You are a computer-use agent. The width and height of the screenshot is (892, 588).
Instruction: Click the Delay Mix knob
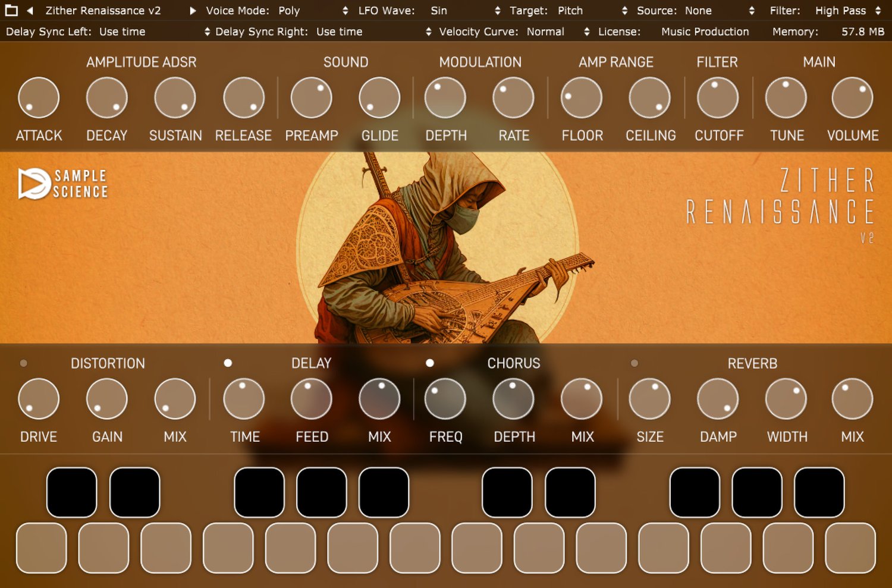pyautogui.click(x=380, y=399)
